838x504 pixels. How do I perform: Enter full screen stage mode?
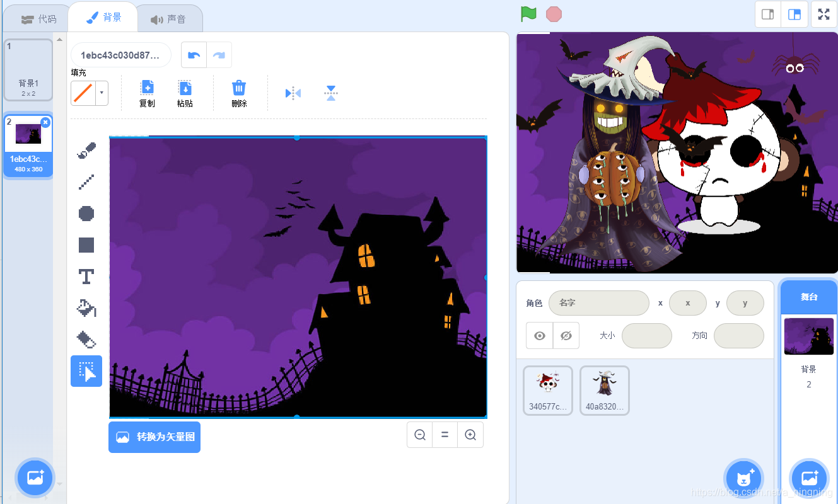point(823,14)
